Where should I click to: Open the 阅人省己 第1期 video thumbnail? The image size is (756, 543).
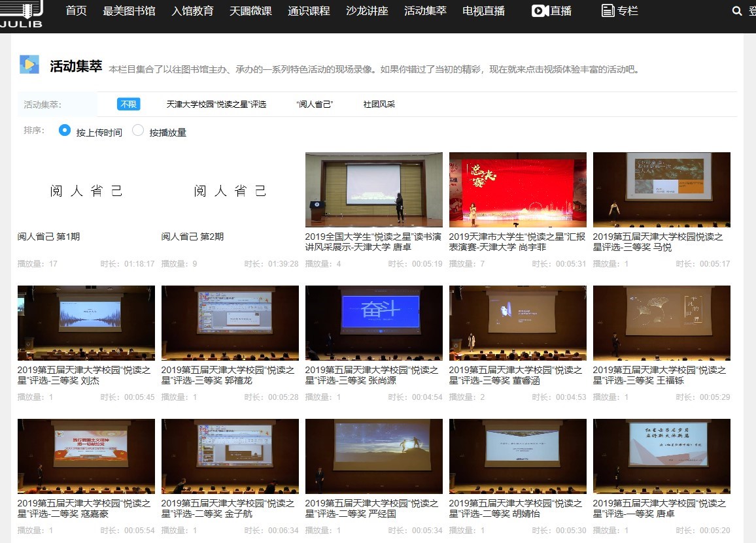tap(86, 190)
